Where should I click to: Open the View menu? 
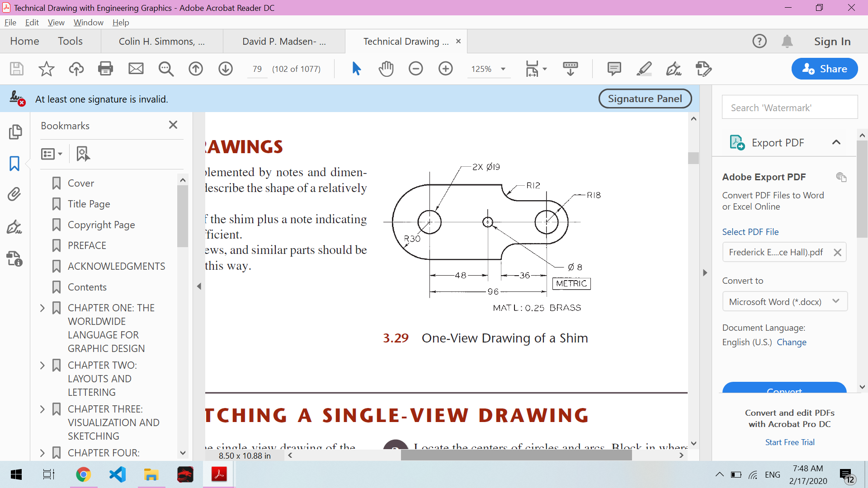(x=56, y=22)
